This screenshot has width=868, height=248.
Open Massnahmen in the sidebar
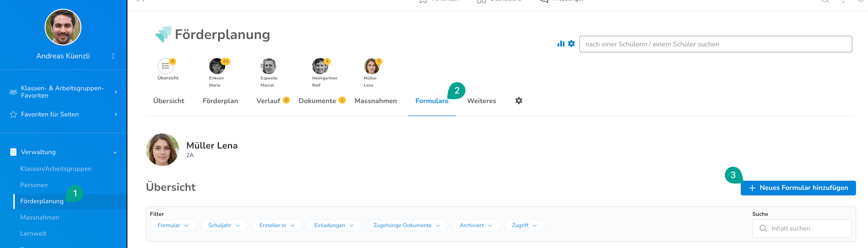tap(40, 217)
